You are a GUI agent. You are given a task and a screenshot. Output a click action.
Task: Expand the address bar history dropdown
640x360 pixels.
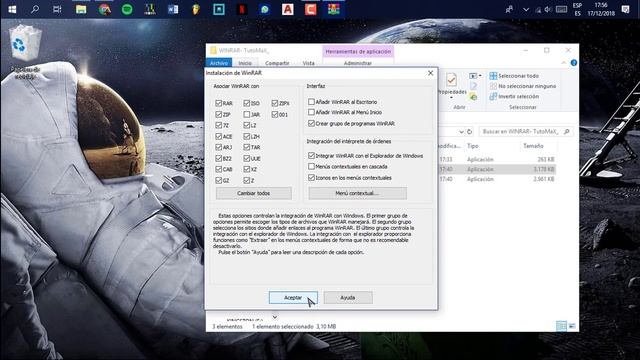pos(461,131)
